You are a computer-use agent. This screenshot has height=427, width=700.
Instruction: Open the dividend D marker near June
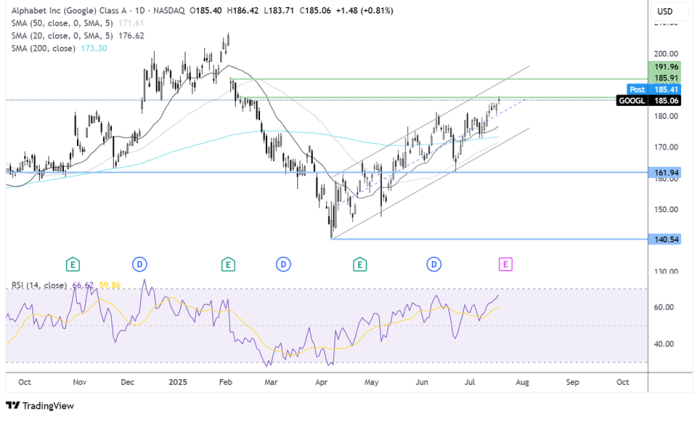[x=434, y=264]
